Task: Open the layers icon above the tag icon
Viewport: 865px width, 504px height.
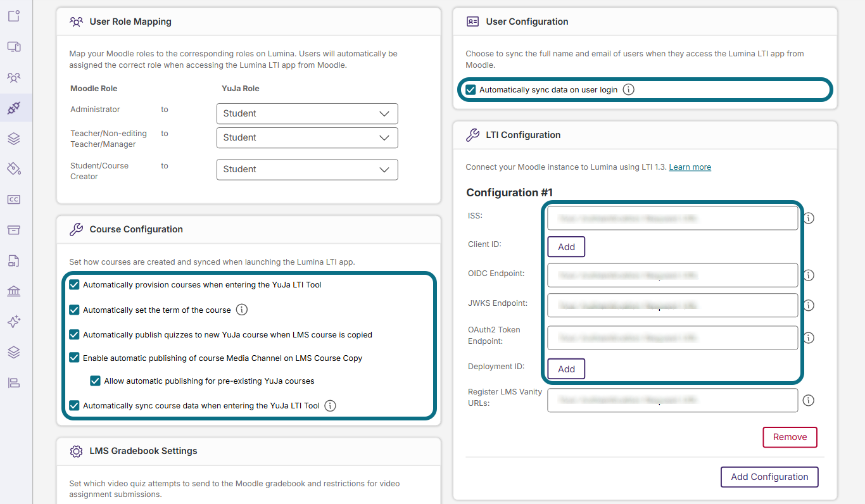Action: 14,138
